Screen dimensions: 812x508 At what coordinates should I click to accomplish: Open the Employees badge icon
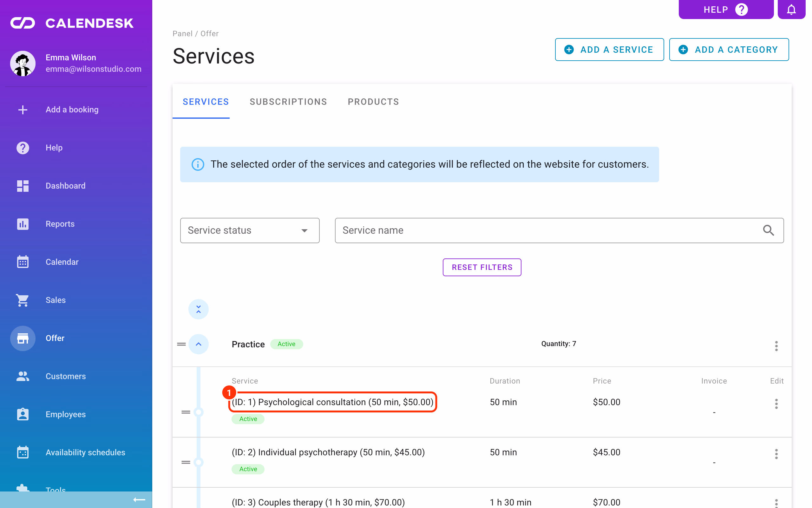point(23,414)
